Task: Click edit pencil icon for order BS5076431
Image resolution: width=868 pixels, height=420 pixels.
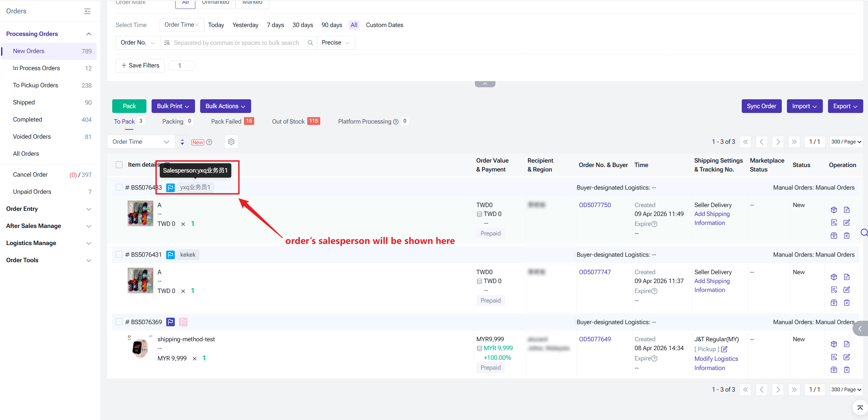Action: pos(846,290)
